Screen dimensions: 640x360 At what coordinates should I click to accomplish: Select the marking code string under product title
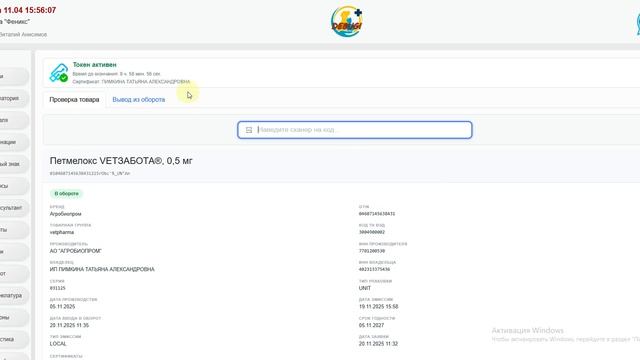[x=90, y=173]
